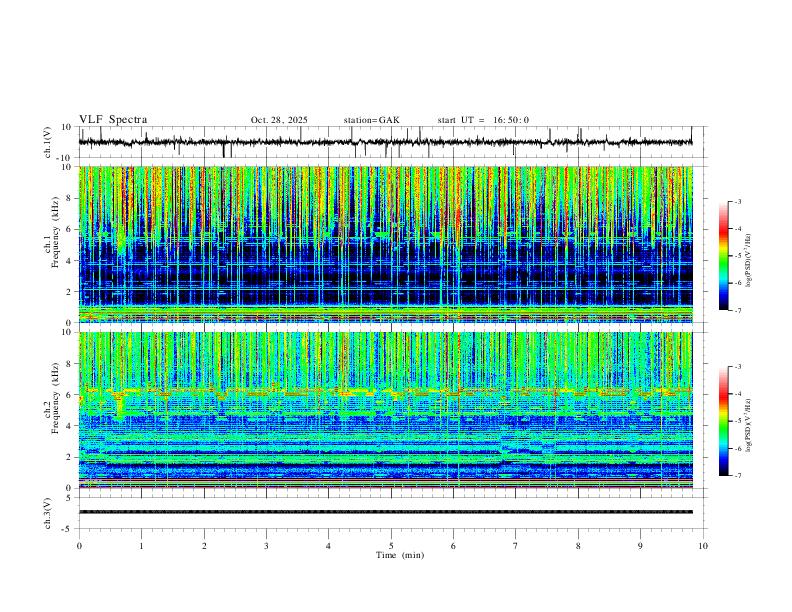The height and width of the screenshot is (612, 792).
Task: Click the "ch.1(V)" waveform axis label
Action: point(48,142)
